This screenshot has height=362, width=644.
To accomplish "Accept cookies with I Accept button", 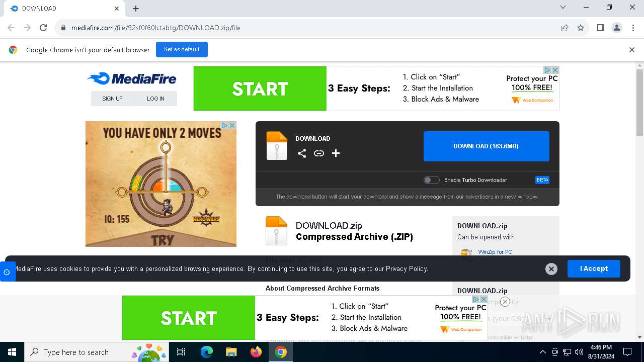I will point(594,268).
